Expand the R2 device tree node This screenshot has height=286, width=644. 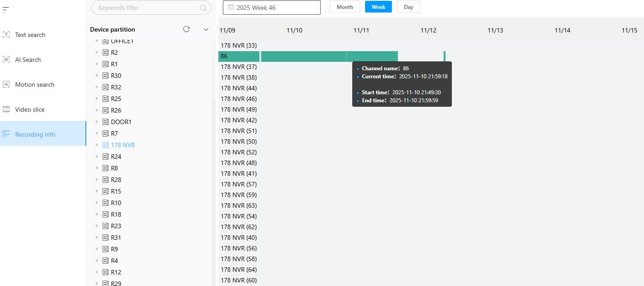(97, 52)
